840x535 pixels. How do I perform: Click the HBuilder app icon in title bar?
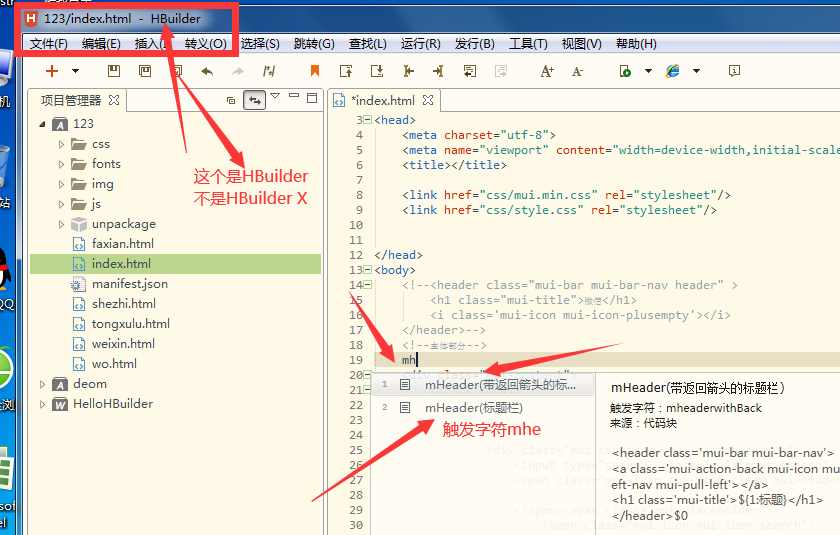pyautogui.click(x=31, y=19)
